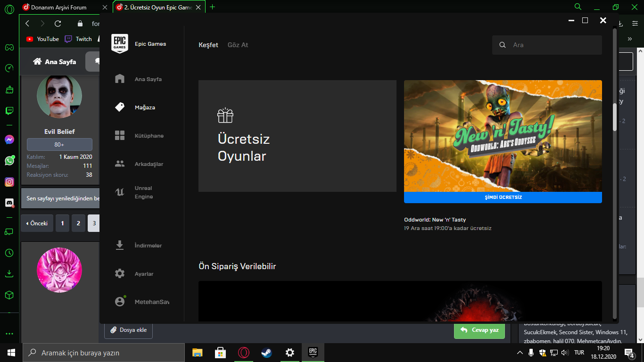The width and height of the screenshot is (644, 362).
Task: Click the TUR language indicator
Action: pos(579,353)
